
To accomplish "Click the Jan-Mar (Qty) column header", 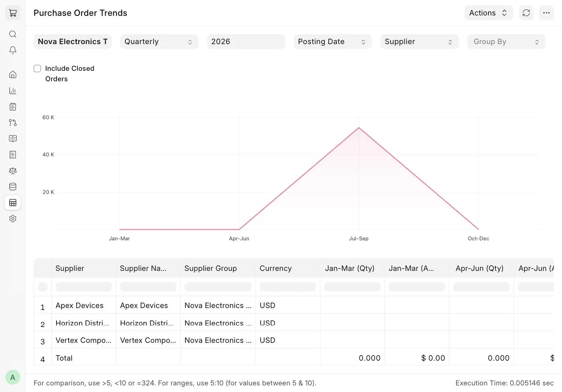I will point(352,268).
